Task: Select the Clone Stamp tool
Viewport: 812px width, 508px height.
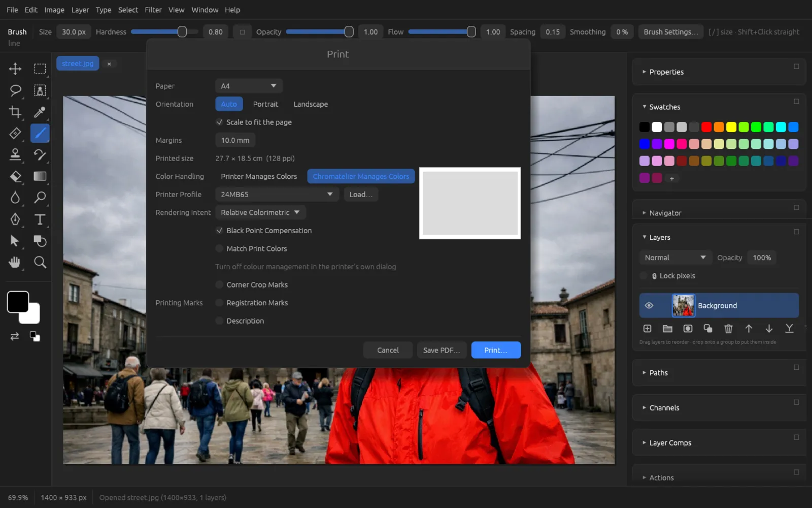Action: click(15, 155)
